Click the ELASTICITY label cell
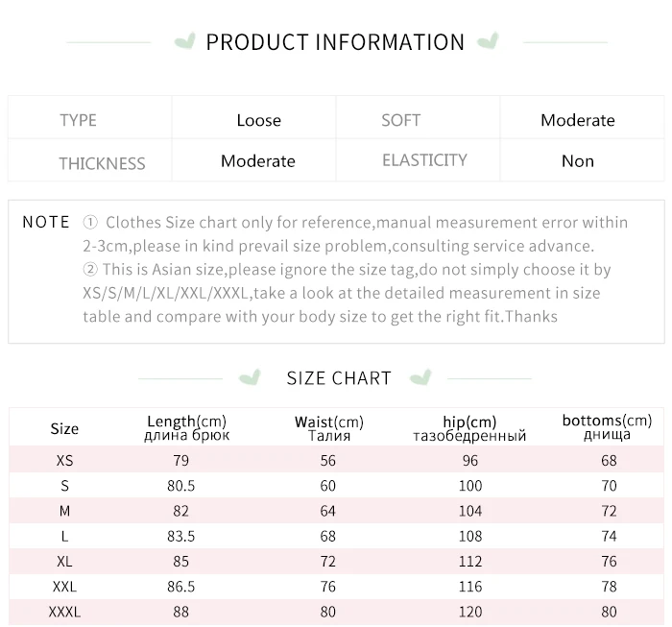The width and height of the screenshot is (672, 627). point(418,160)
